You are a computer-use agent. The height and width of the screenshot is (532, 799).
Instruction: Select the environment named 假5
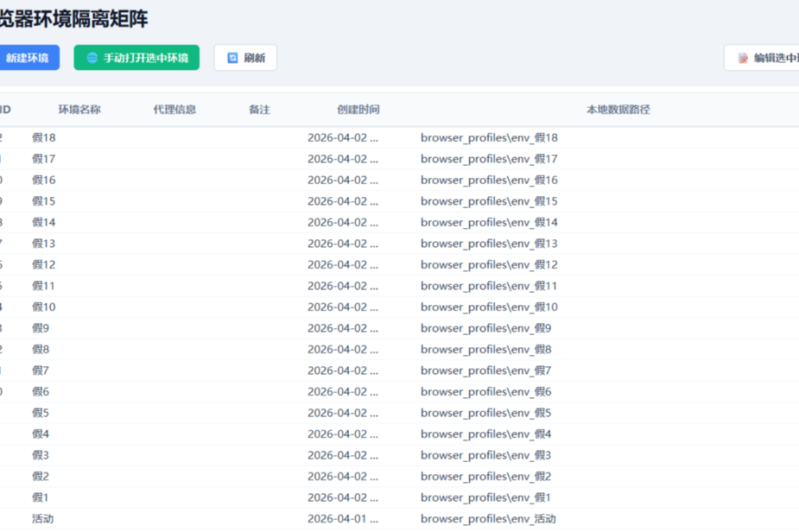[41, 413]
